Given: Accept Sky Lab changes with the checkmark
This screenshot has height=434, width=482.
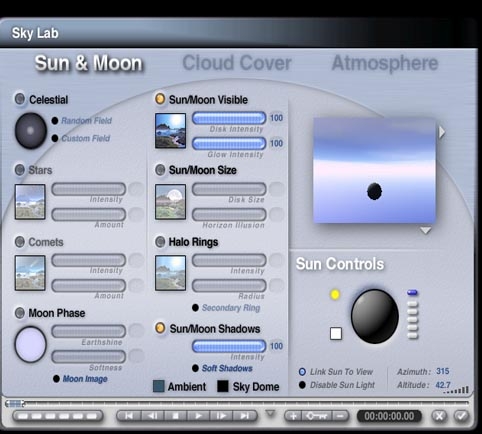Looking at the screenshot, I should (x=462, y=416).
